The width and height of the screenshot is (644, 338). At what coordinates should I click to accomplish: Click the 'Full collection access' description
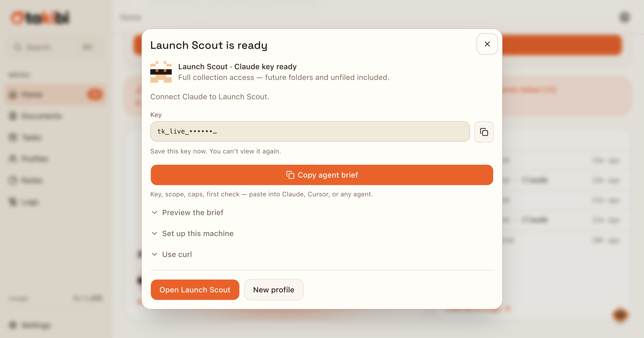tap(284, 78)
